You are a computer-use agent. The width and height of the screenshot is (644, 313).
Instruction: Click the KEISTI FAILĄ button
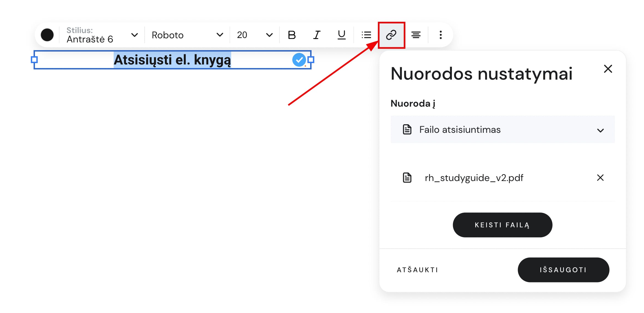[x=502, y=225]
